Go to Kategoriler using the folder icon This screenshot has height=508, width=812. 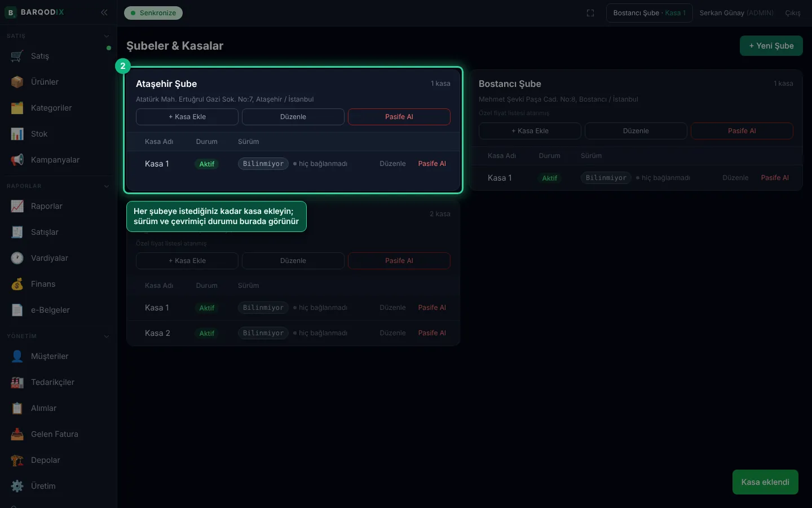17,108
